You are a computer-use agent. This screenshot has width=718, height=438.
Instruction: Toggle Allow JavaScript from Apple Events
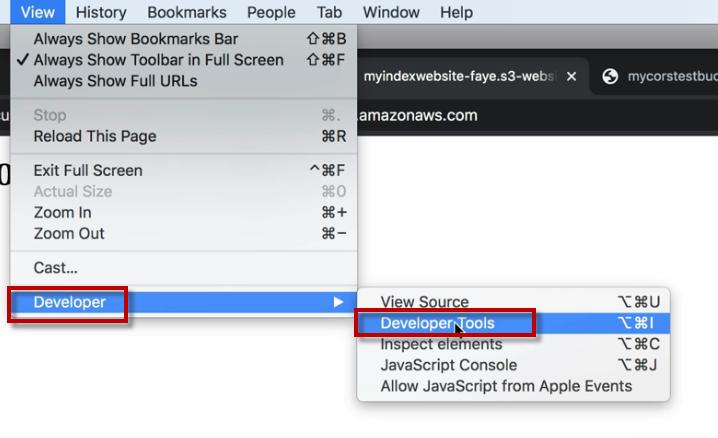[506, 386]
